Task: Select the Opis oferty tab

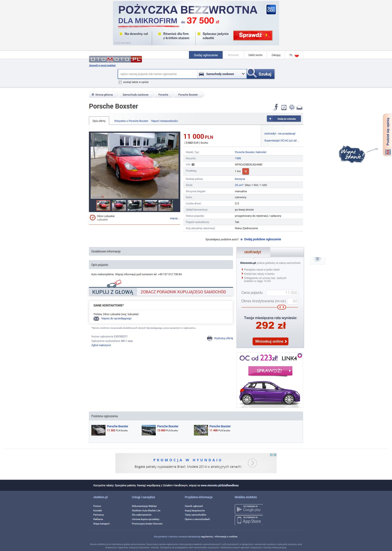Action: pyautogui.click(x=99, y=121)
